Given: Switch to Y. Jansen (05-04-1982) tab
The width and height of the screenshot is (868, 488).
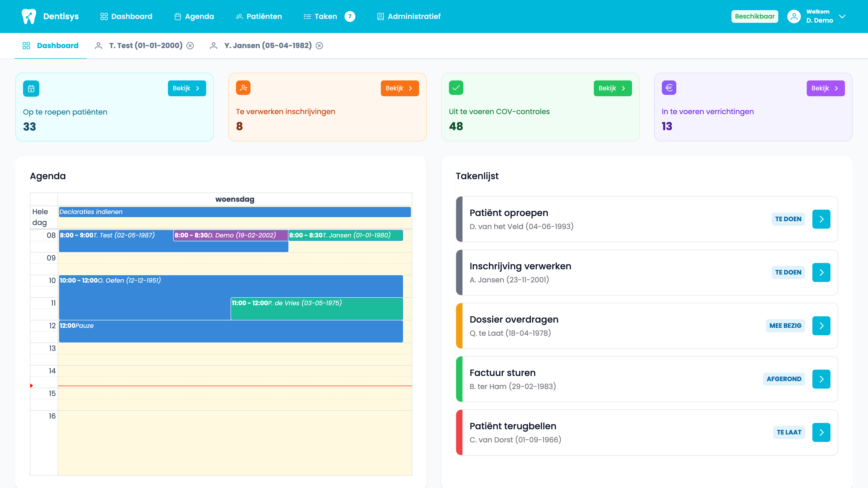Looking at the screenshot, I should pyautogui.click(x=268, y=45).
